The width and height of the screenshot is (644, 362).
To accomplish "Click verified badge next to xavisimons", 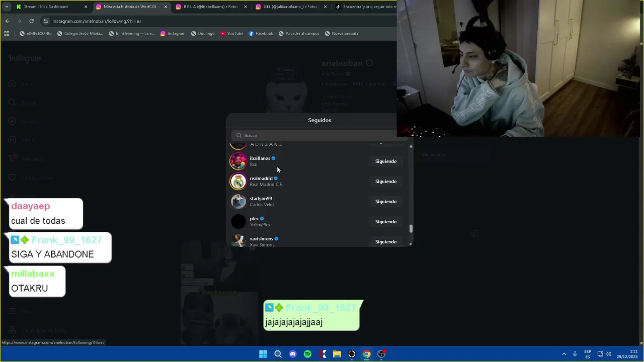I will pos(277,239).
